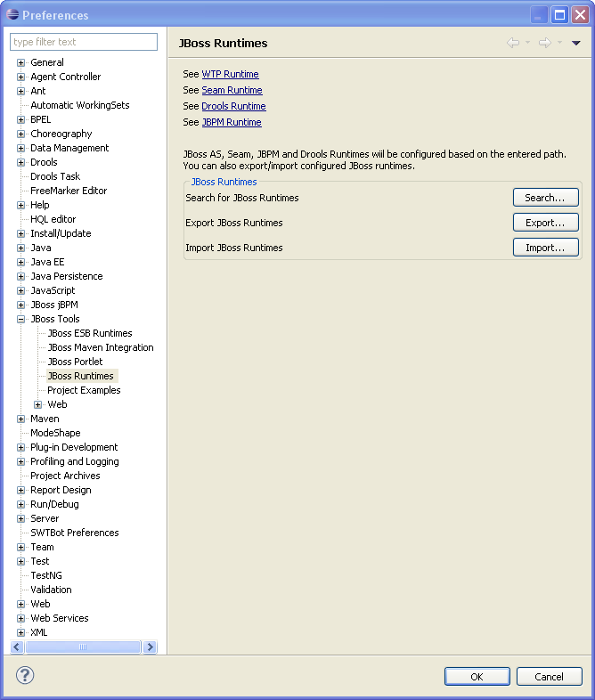595x700 pixels.
Task: Select JBoss Runtimes tree item
Action: [81, 376]
